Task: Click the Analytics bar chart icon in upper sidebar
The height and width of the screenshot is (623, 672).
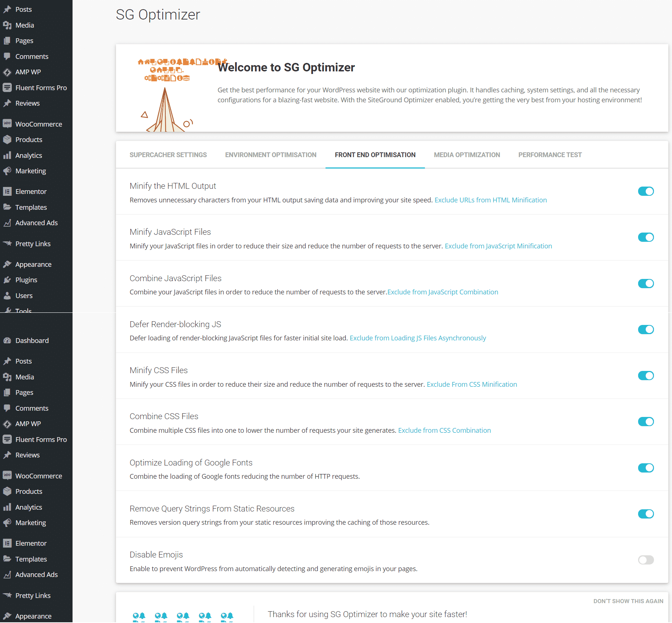Action: coord(7,155)
